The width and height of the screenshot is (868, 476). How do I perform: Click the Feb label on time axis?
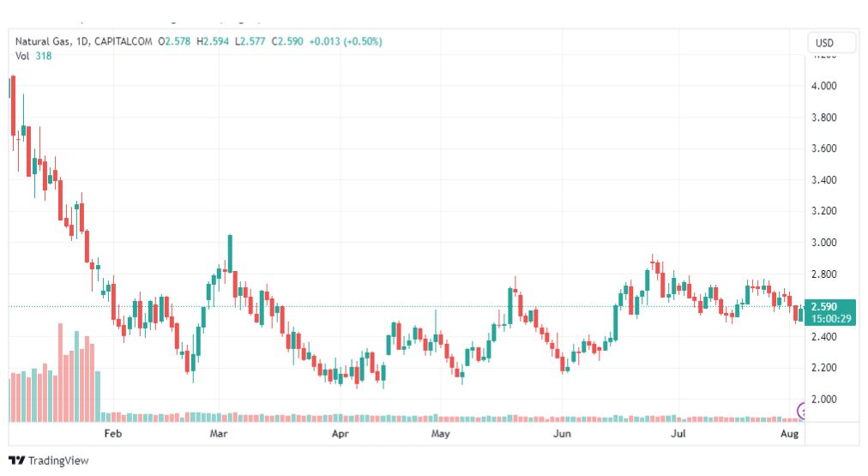click(113, 433)
